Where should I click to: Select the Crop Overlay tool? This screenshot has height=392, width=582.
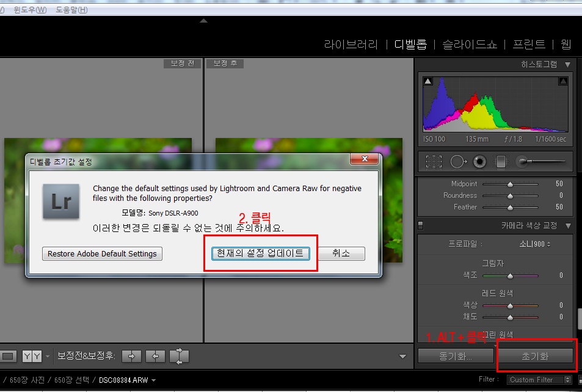pyautogui.click(x=434, y=161)
